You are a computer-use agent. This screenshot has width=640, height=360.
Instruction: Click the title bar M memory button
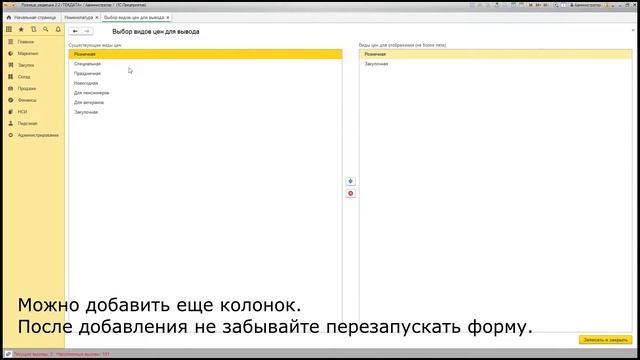[x=531, y=5]
